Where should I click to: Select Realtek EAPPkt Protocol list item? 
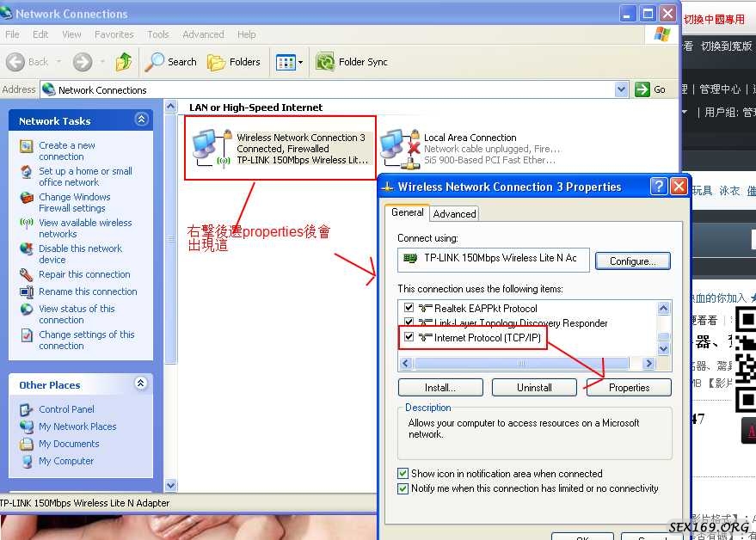486,308
